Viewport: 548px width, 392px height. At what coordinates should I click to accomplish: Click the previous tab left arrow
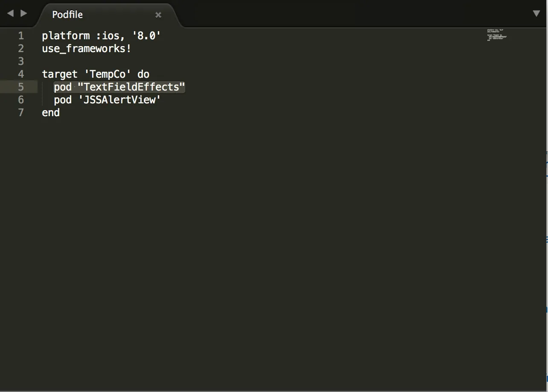pos(10,14)
